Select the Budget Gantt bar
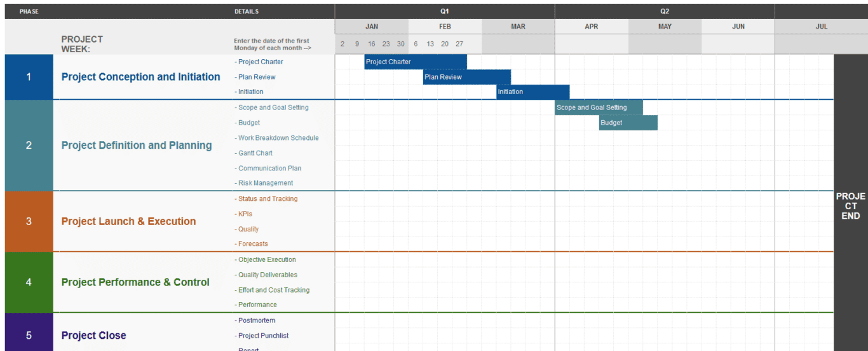This screenshot has width=868, height=351. point(628,123)
